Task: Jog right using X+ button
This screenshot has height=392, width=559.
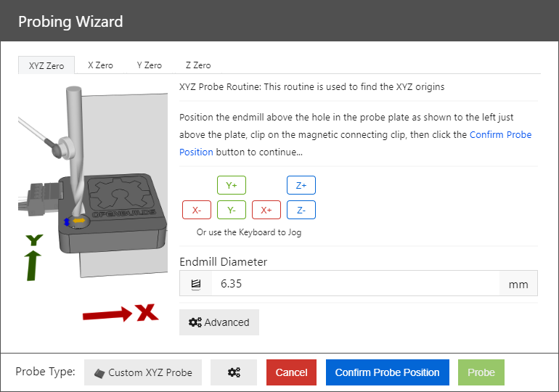Action: (x=266, y=210)
